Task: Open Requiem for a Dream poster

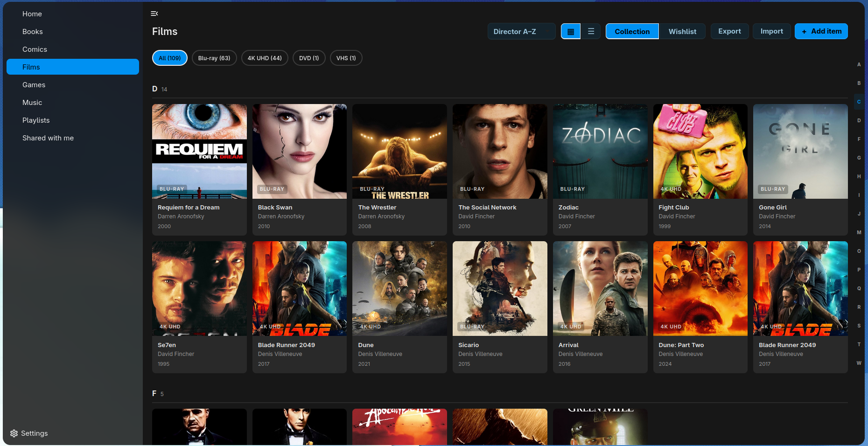Action: click(199, 151)
